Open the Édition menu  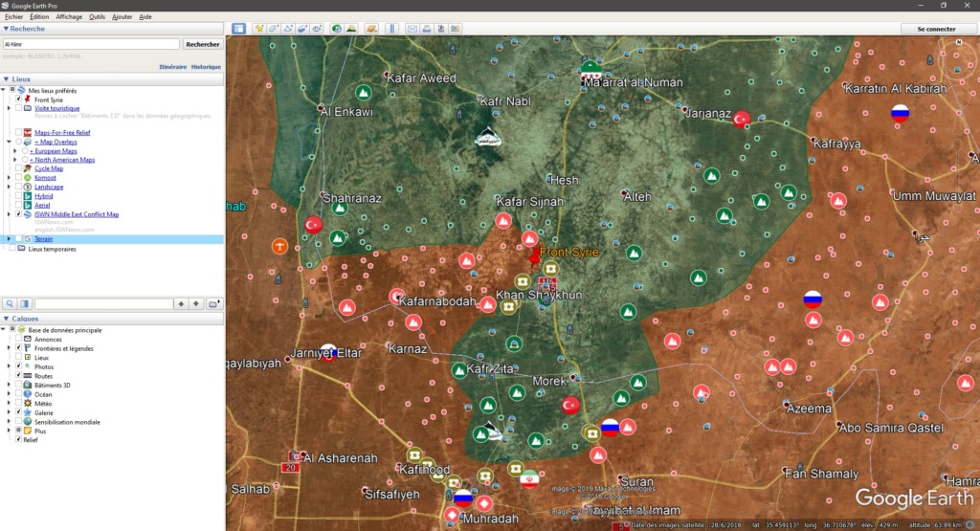[39, 17]
